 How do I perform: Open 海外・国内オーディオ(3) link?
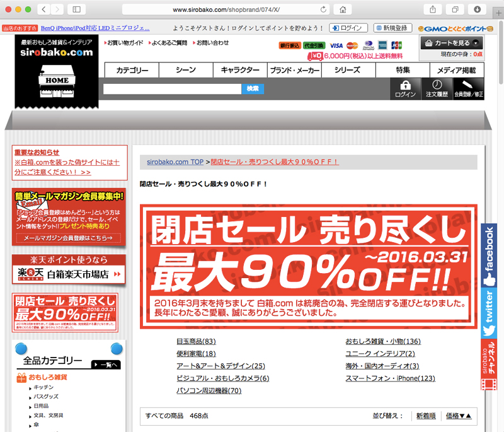click(382, 366)
